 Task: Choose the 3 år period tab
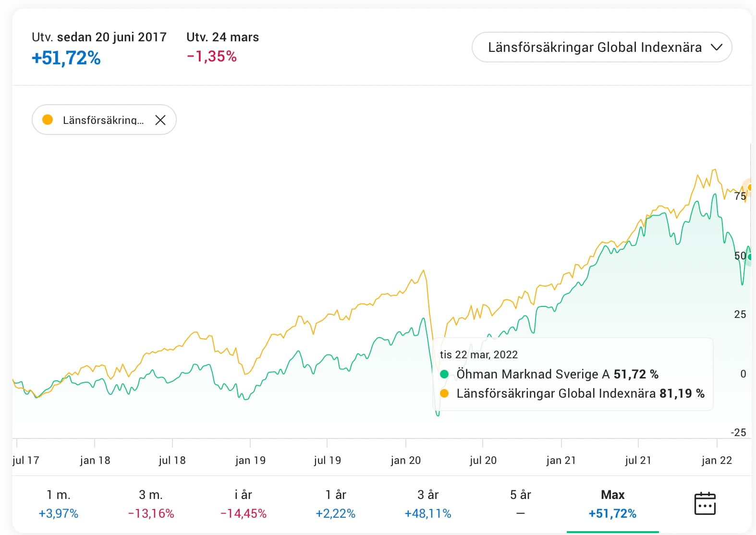click(x=428, y=504)
